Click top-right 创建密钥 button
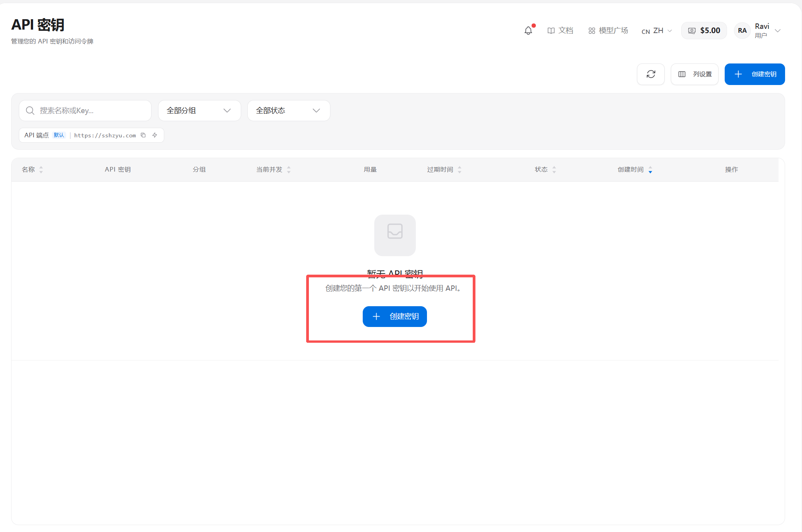The height and width of the screenshot is (532, 802). [755, 74]
